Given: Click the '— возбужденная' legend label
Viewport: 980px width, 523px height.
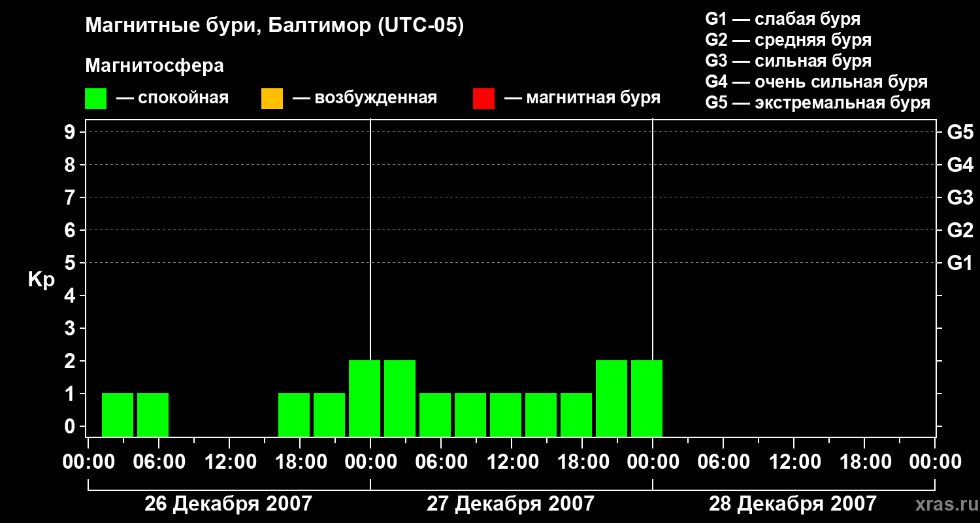Looking at the screenshot, I should pyautogui.click(x=365, y=99).
